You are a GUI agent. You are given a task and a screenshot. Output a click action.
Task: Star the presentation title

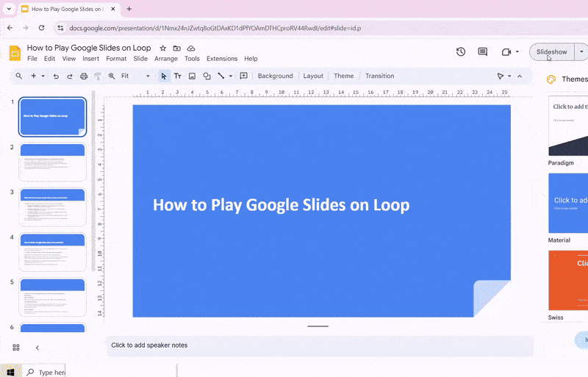coord(163,49)
